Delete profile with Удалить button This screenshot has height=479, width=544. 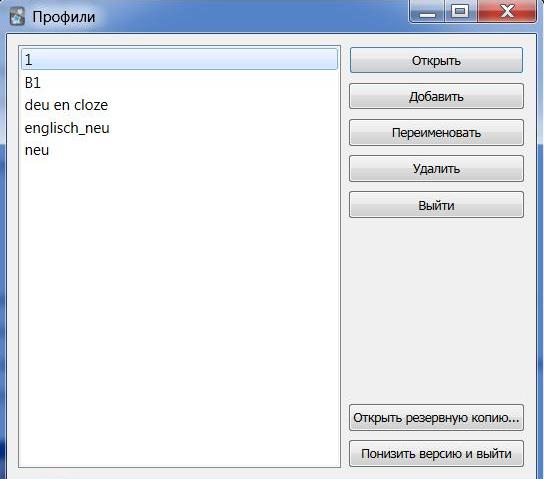coord(436,169)
